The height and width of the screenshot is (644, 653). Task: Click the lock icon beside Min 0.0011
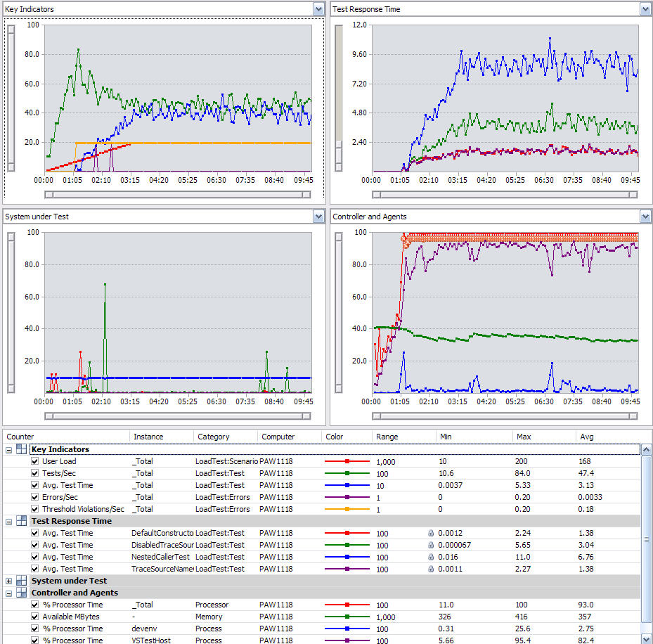(431, 569)
